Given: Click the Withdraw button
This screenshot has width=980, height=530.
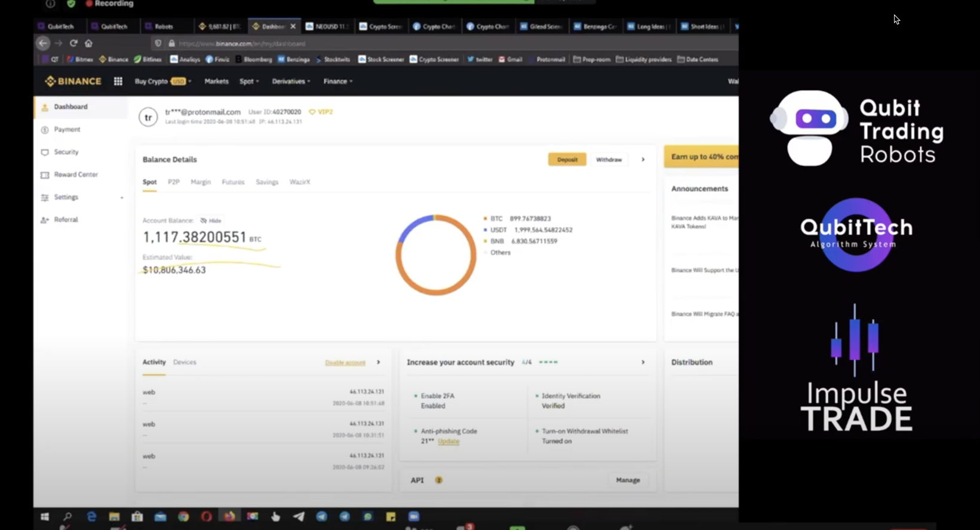Looking at the screenshot, I should (x=609, y=160).
